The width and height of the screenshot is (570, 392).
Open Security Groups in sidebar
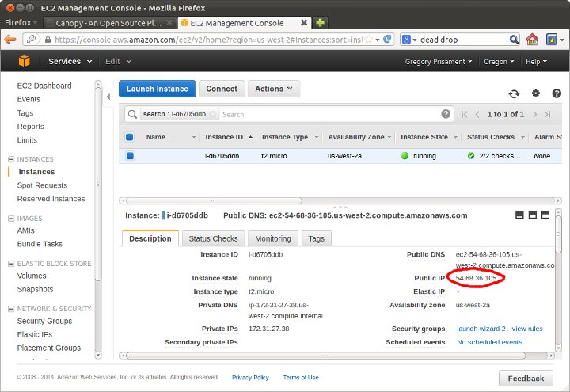(44, 321)
